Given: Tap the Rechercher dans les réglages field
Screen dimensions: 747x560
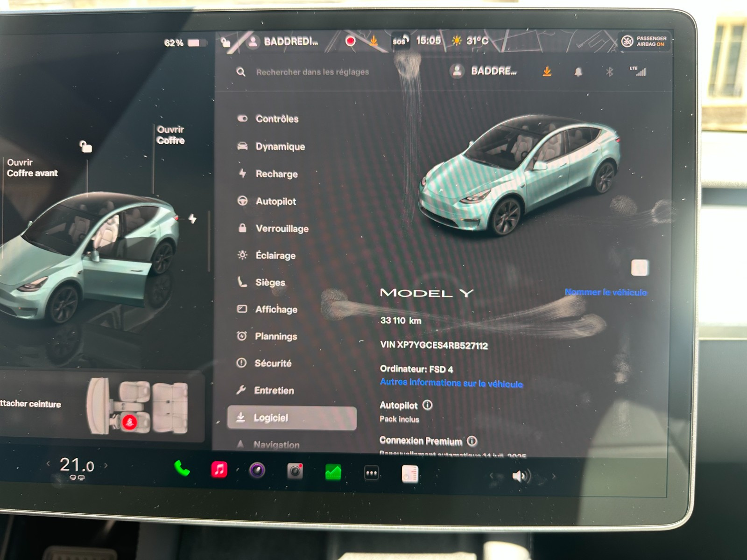Looking at the screenshot, I should (x=312, y=72).
